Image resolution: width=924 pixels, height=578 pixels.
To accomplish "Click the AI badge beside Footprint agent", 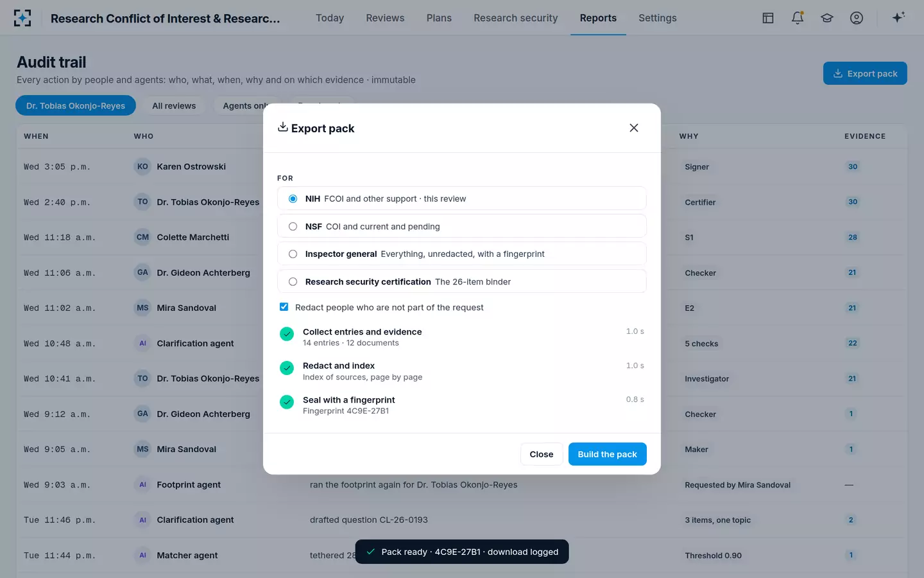I will [142, 485].
